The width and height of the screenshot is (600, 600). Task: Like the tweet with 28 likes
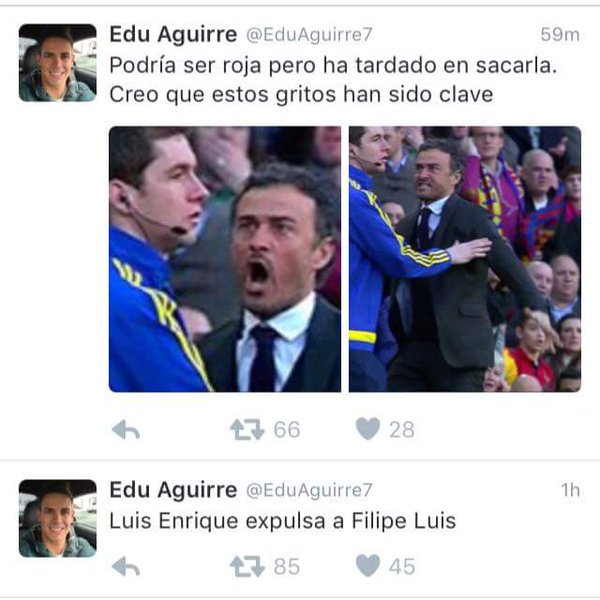click(368, 429)
